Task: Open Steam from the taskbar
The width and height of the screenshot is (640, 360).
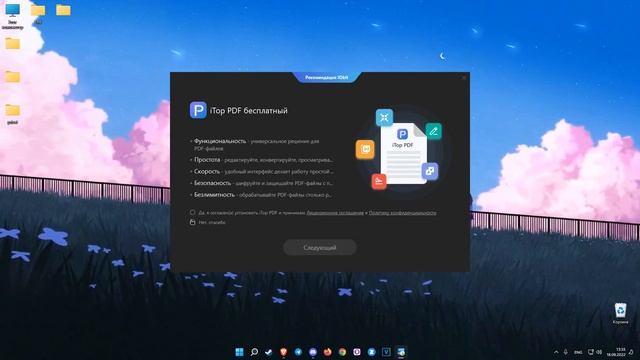Action: pyautogui.click(x=269, y=352)
